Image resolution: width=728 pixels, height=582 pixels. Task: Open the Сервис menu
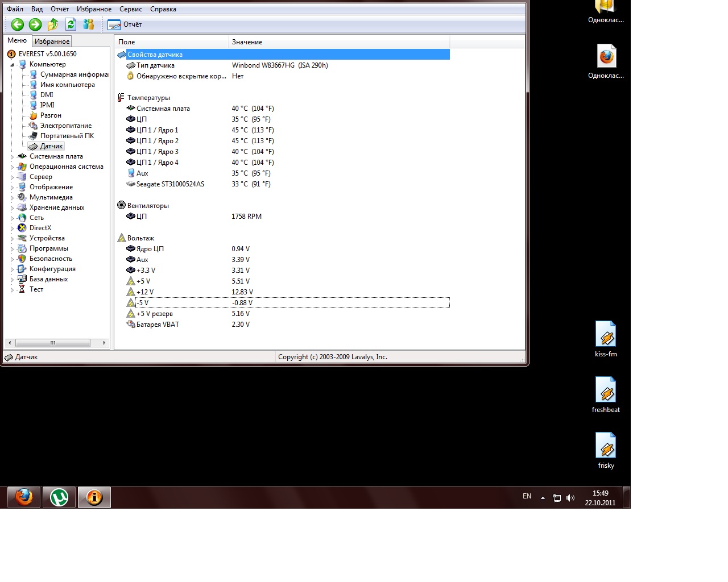click(x=131, y=9)
